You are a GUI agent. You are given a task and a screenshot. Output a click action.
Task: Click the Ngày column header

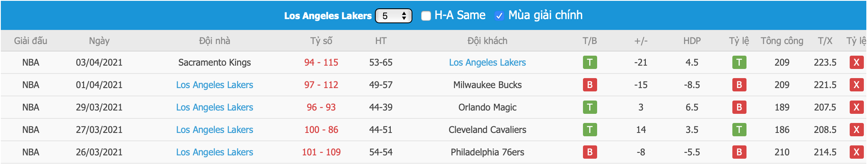click(x=99, y=41)
